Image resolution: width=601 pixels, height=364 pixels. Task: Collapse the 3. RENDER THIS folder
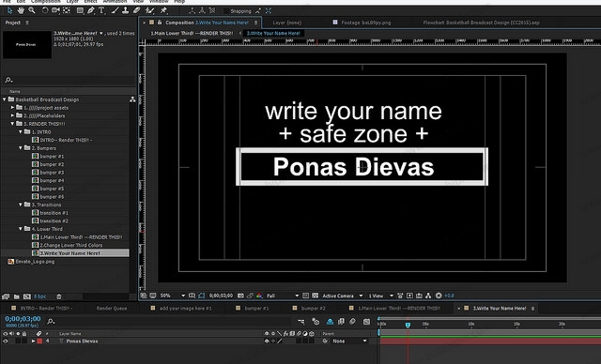tap(12, 124)
